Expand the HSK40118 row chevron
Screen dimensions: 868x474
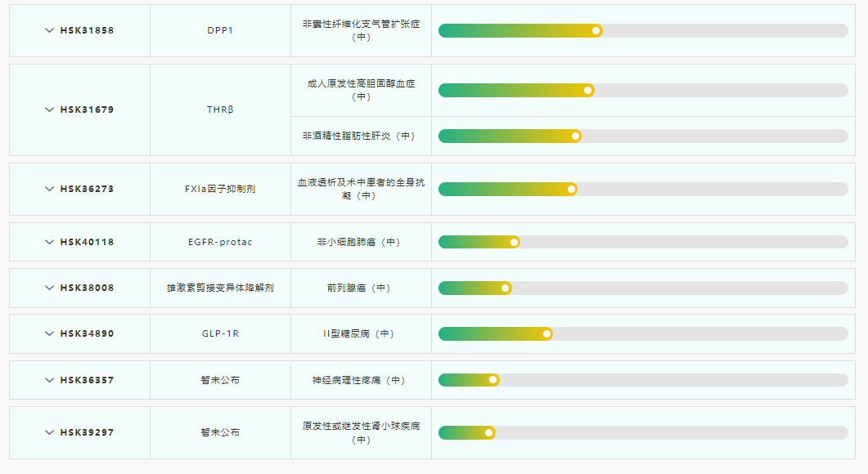(x=49, y=242)
